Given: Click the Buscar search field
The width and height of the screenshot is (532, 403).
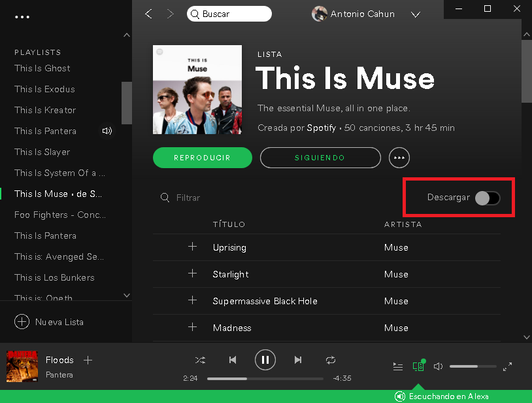Looking at the screenshot, I should pyautogui.click(x=229, y=14).
